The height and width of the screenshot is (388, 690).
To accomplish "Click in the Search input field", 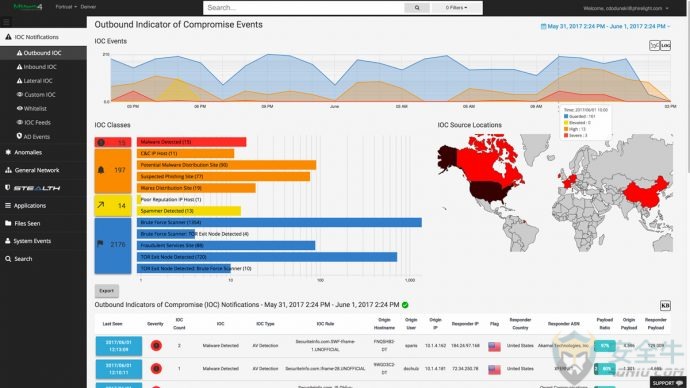I will (x=304, y=7).
